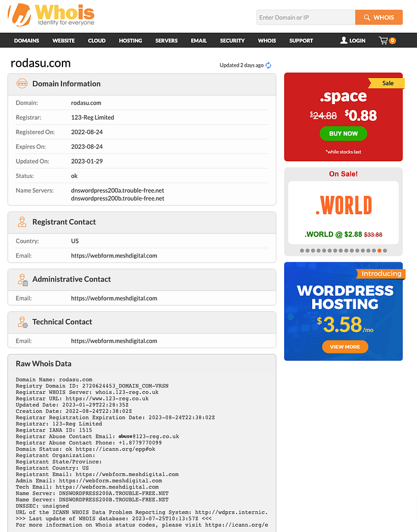
Task: Click the .WORLD sale banner
Action: (x=343, y=212)
